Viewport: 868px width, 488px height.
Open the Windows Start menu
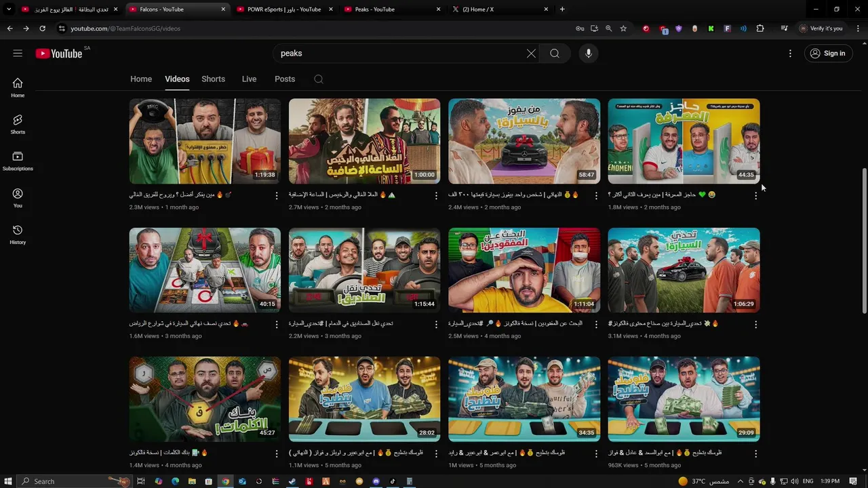click(8, 481)
